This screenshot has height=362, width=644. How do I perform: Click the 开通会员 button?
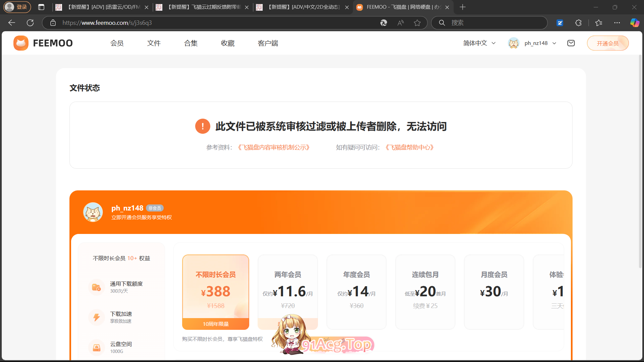(607, 43)
